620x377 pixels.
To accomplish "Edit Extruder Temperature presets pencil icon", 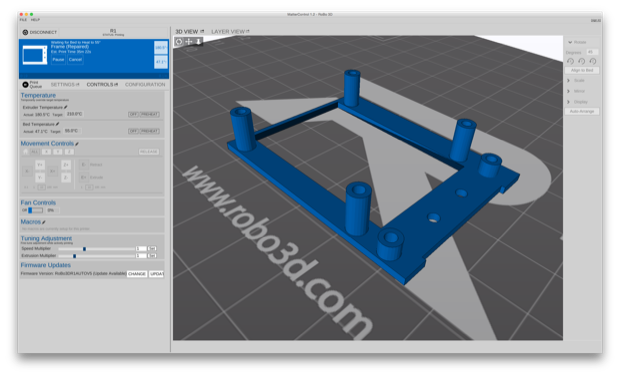I will click(66, 107).
